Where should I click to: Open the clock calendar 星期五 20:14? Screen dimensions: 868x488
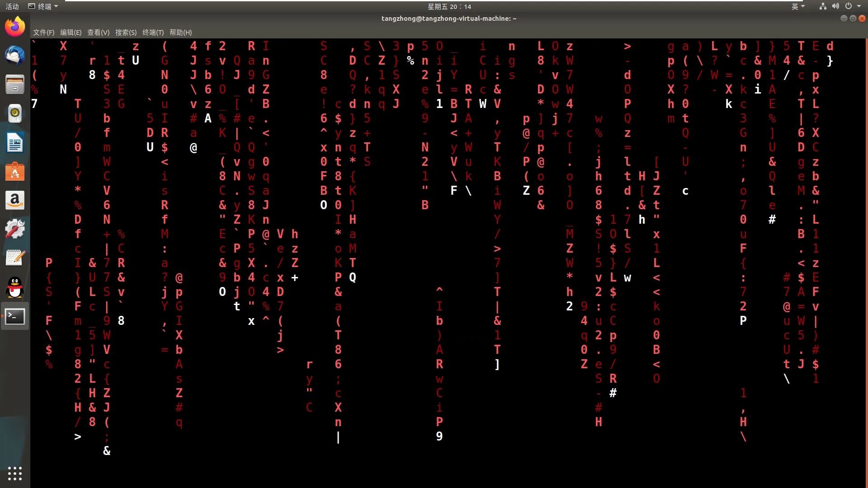coord(449,6)
